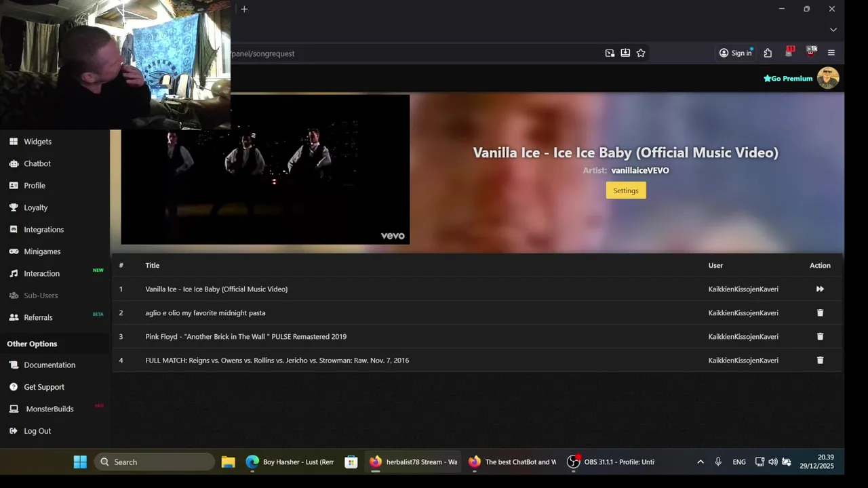The height and width of the screenshot is (488, 868).
Task: Open the Windows Start button
Action: [80, 462]
